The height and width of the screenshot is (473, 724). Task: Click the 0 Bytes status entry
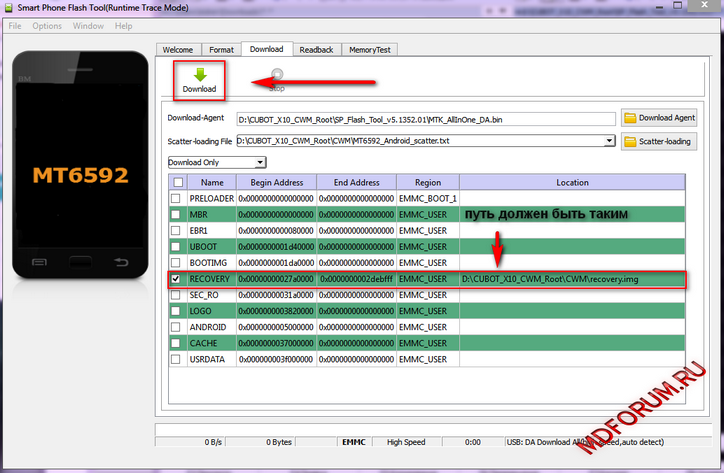click(259, 442)
